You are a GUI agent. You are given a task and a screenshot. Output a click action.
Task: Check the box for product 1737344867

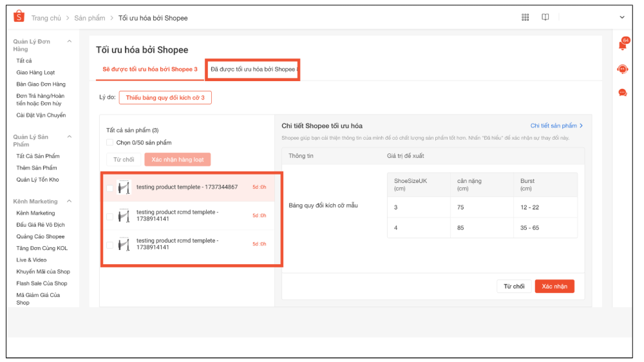(x=109, y=187)
